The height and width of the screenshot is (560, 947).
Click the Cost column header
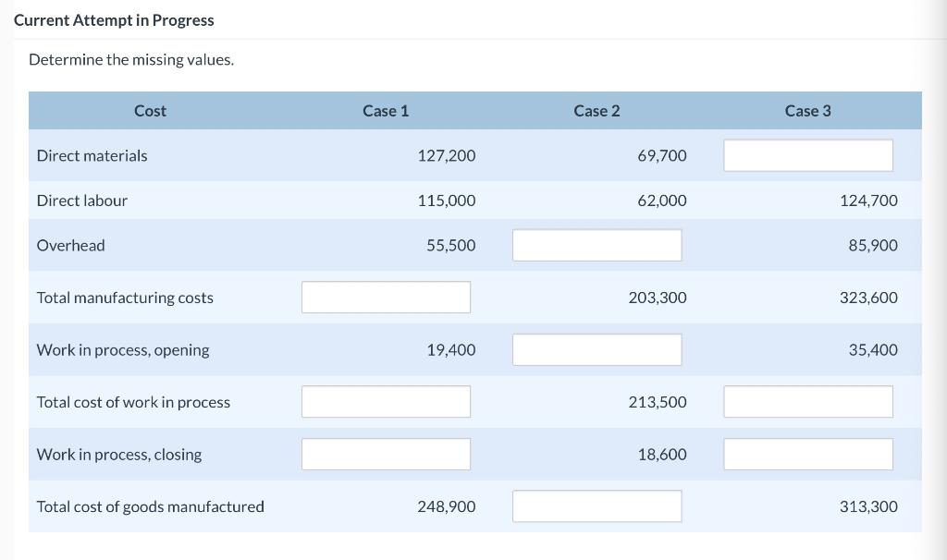[150, 110]
